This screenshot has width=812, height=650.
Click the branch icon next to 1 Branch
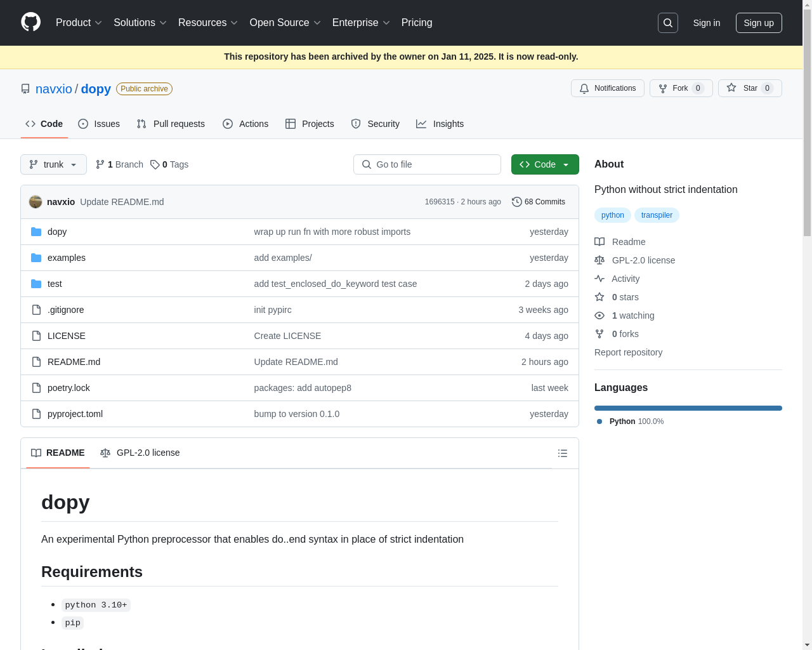coord(100,164)
